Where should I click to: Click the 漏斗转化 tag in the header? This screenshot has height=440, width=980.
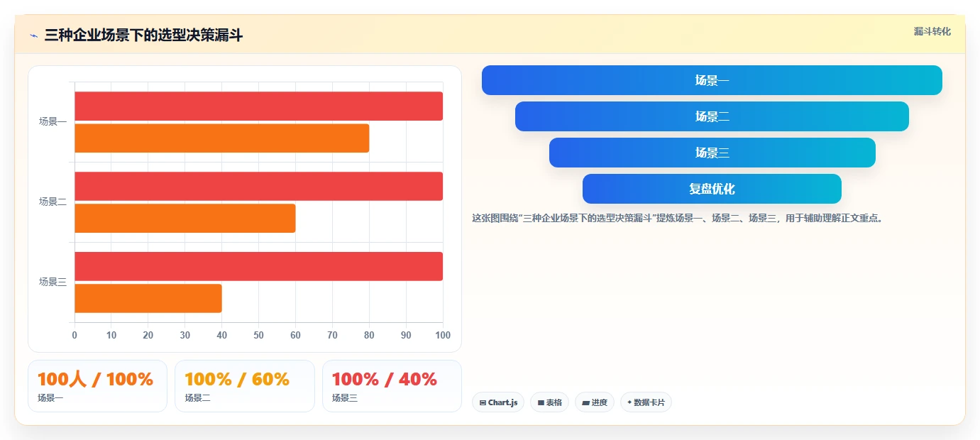932,32
